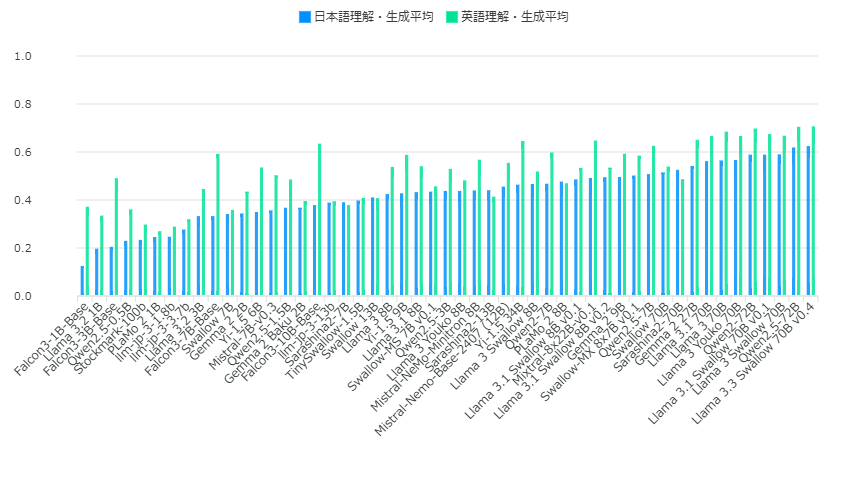The width and height of the screenshot is (866, 480).
Task: Click the x-axis label Swallow-MX 8x7B v0.1
Action: coord(590,351)
